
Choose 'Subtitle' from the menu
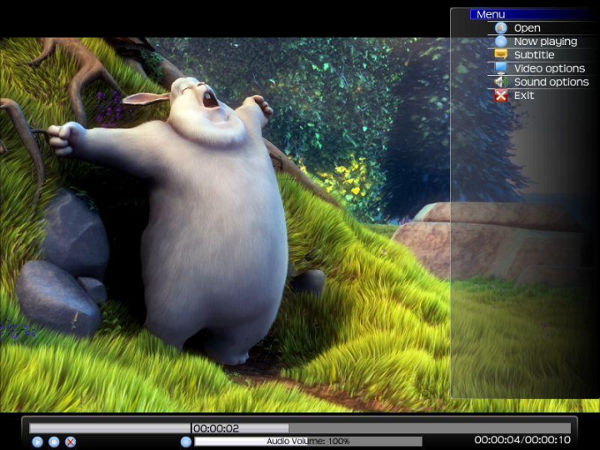point(534,55)
